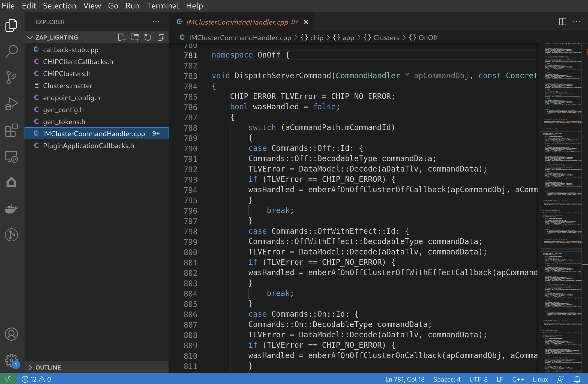The height and width of the screenshot is (384, 588).
Task: Open the Extensions panel icon
Action: [11, 131]
